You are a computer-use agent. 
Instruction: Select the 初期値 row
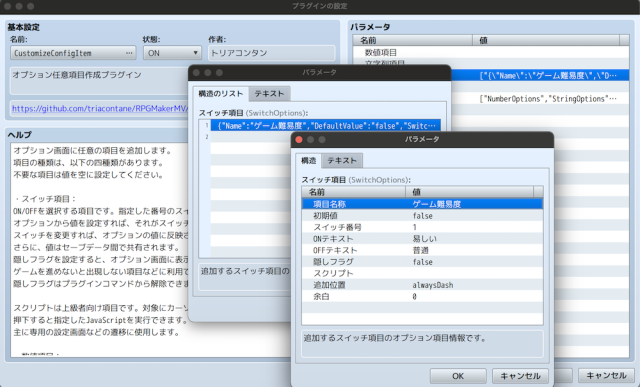click(x=422, y=216)
